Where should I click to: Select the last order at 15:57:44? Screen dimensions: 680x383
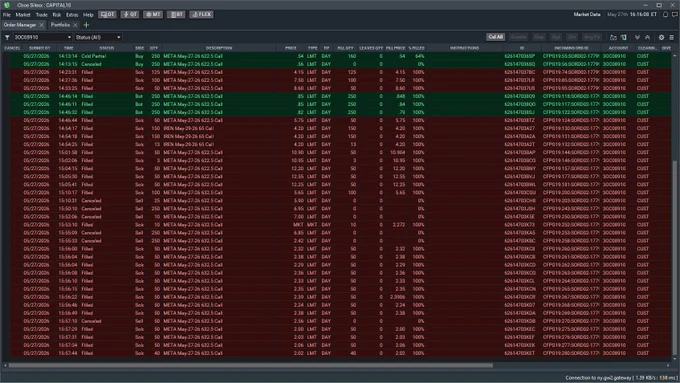point(340,353)
